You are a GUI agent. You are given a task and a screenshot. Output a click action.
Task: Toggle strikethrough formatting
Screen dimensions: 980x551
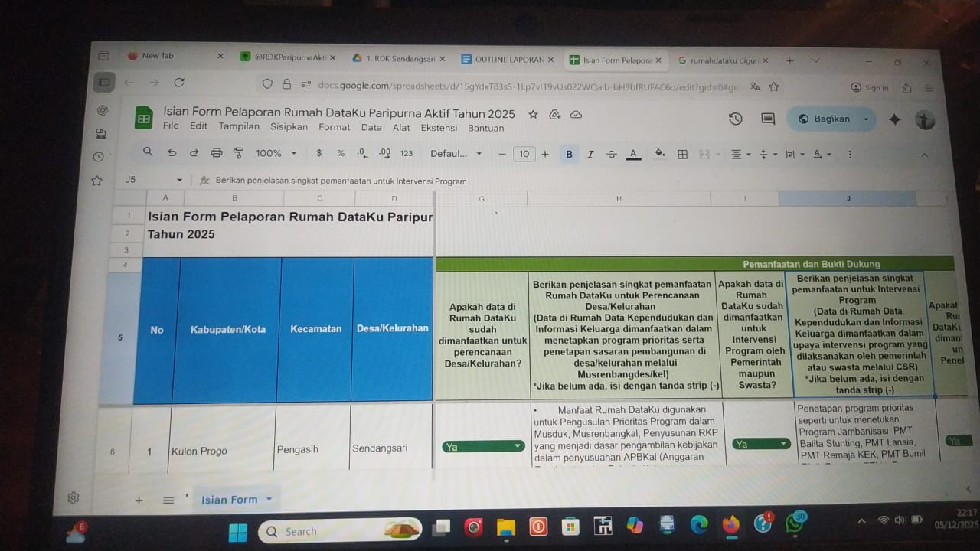click(x=611, y=155)
